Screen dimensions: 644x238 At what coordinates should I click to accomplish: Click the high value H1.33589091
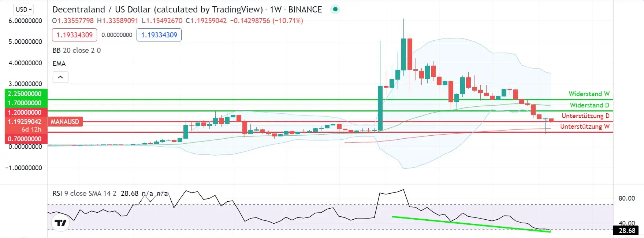tap(118, 21)
